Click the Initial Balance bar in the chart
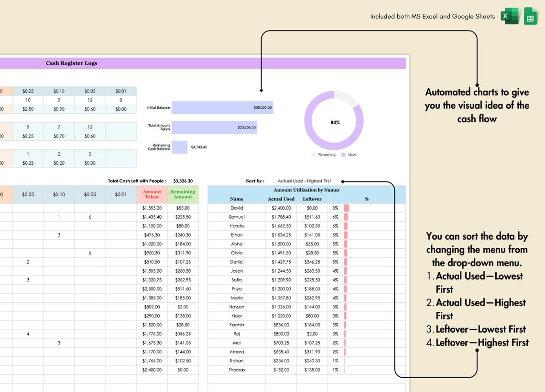 [x=221, y=107]
